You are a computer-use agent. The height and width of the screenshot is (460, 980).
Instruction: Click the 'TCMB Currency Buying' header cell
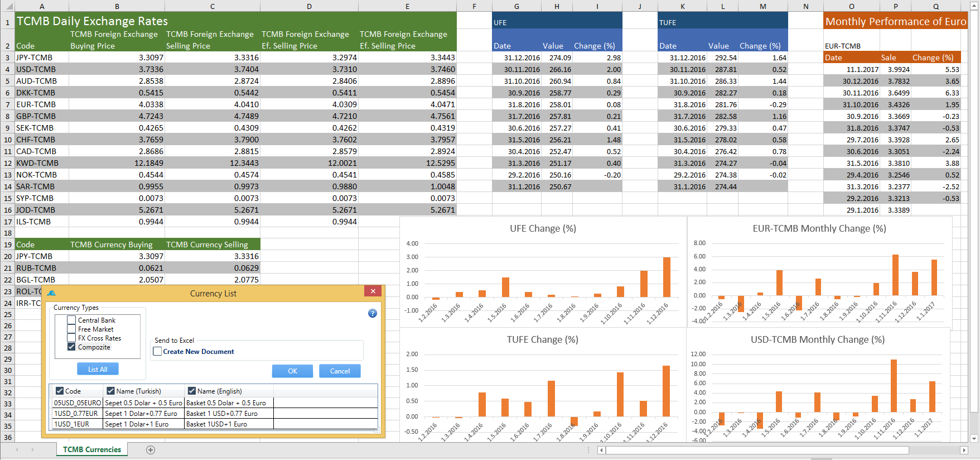point(117,245)
